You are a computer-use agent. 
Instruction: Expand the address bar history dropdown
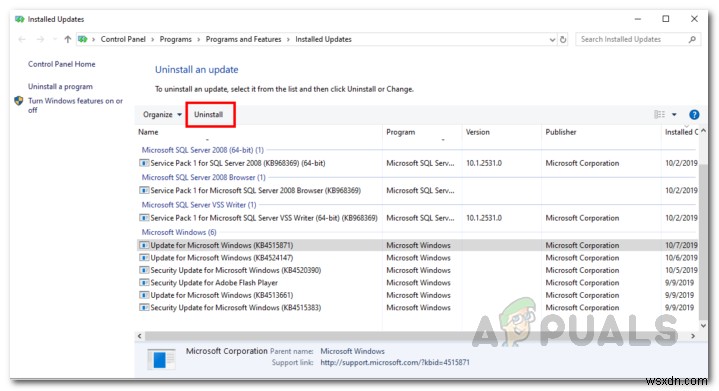tap(552, 40)
